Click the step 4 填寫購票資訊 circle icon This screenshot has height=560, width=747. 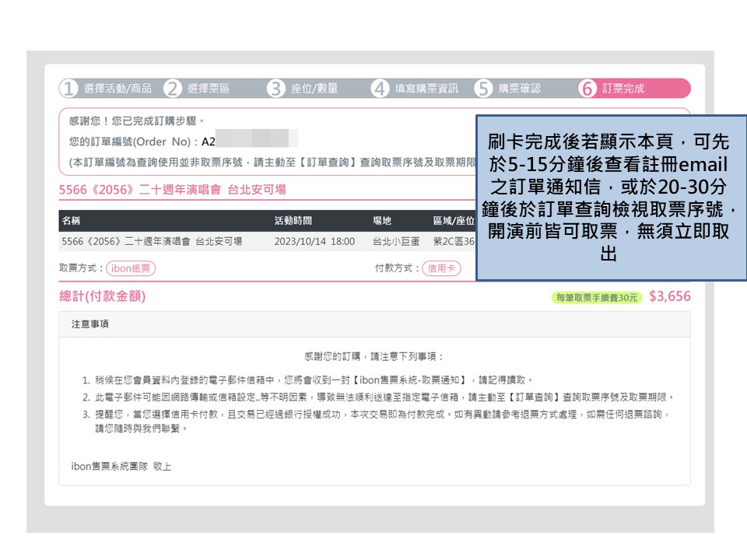[379, 88]
